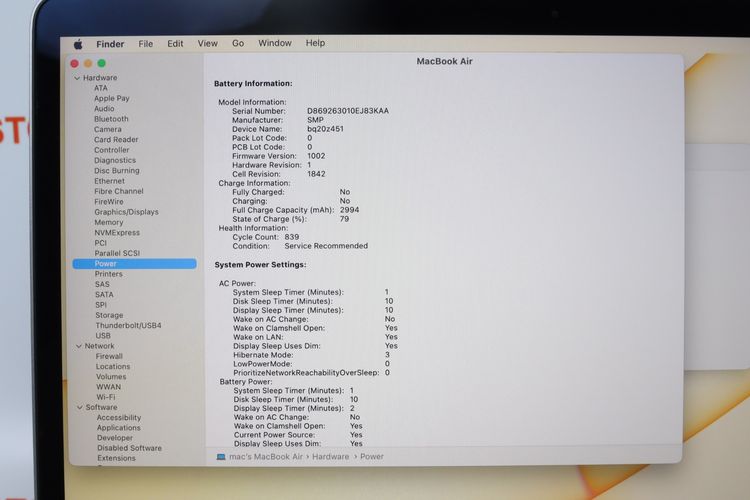750x500 pixels.
Task: Open the Edit menu
Action: pos(175,44)
